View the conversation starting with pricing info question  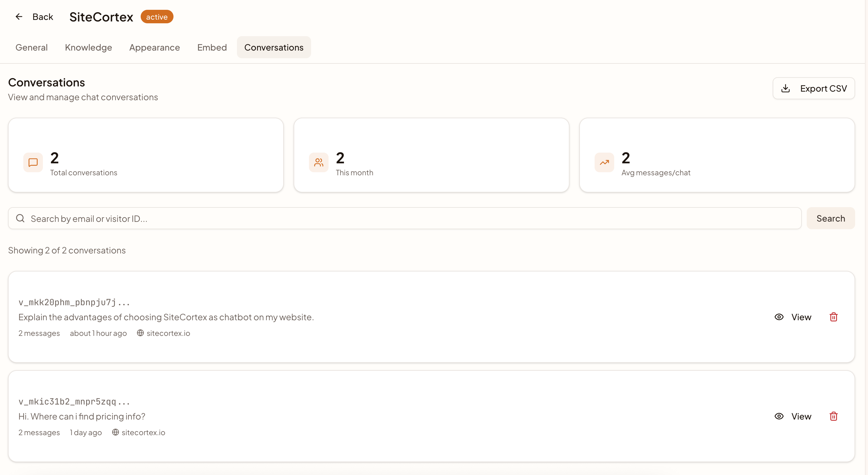[801, 416]
